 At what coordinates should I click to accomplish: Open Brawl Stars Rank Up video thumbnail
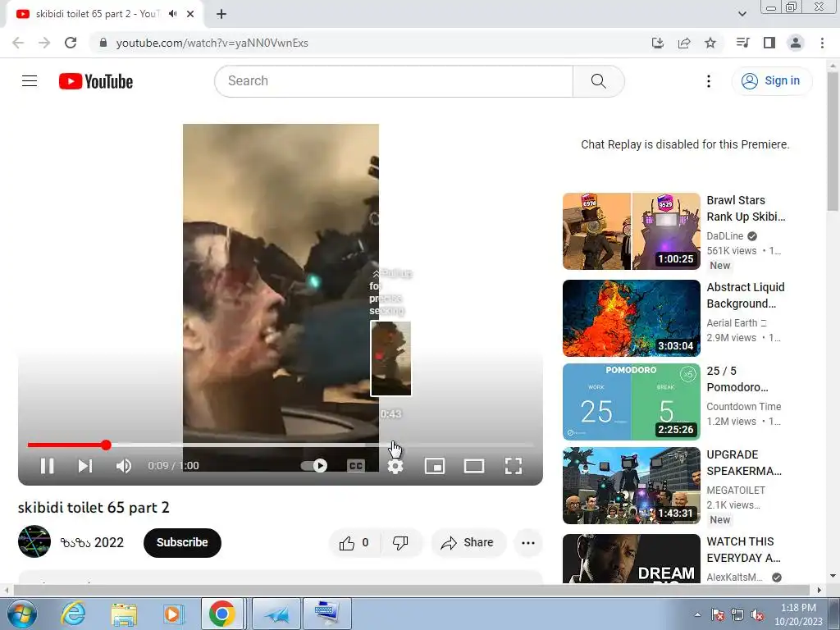632,231
